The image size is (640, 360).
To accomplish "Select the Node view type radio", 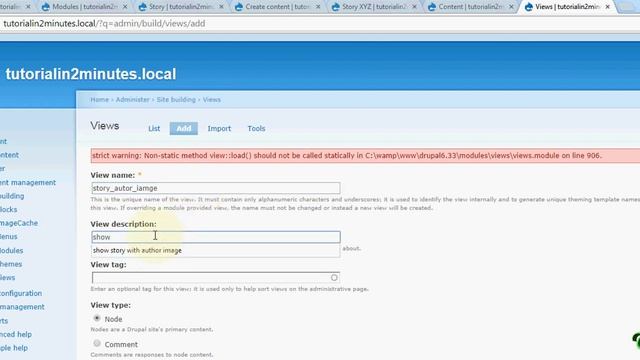I will coord(97,318).
